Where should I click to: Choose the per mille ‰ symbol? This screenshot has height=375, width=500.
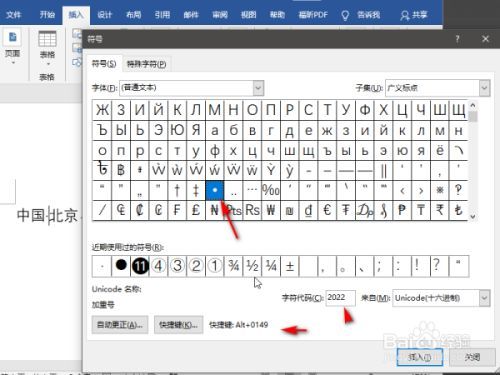(x=271, y=190)
